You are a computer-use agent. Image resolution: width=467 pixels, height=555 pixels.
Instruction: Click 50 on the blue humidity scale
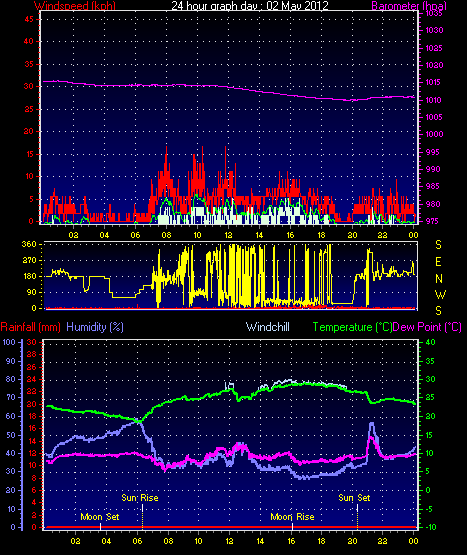coord(11,435)
